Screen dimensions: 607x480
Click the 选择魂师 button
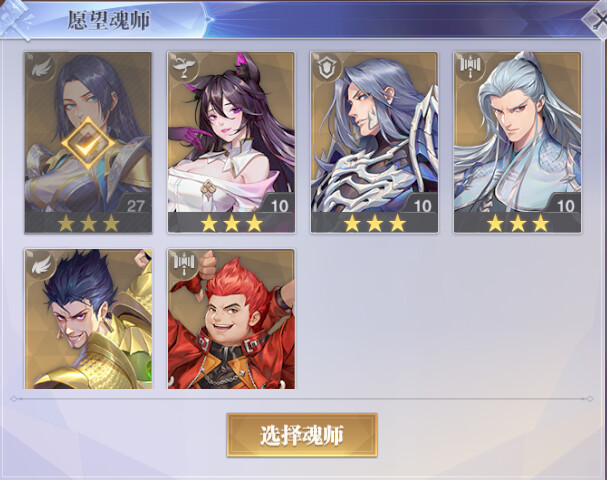[x=302, y=435]
